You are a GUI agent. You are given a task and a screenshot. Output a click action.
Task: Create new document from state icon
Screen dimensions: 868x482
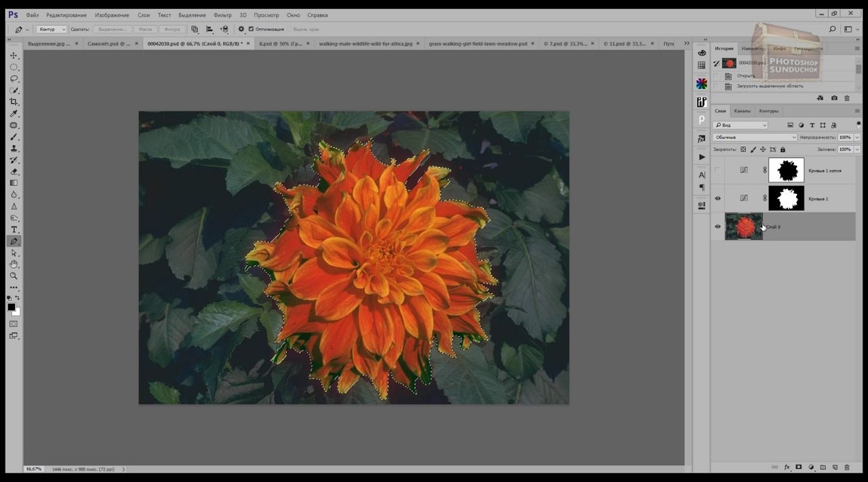coord(820,98)
